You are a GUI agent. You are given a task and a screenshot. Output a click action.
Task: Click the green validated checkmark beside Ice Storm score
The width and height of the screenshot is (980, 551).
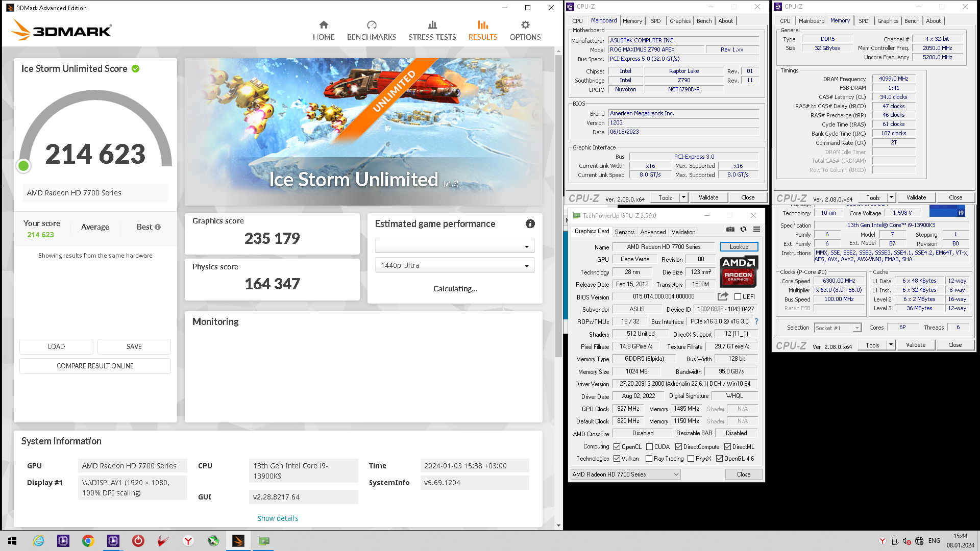pos(136,69)
